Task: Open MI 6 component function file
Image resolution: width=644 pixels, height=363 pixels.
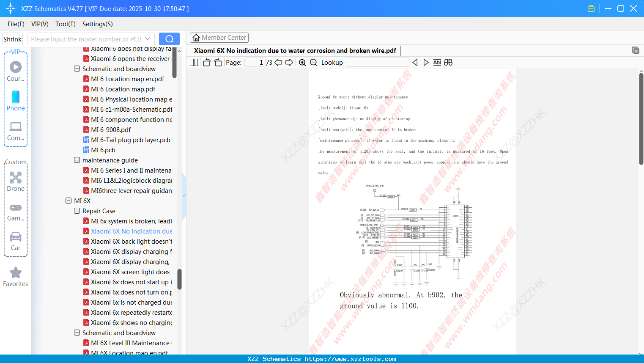Action: pos(127,120)
